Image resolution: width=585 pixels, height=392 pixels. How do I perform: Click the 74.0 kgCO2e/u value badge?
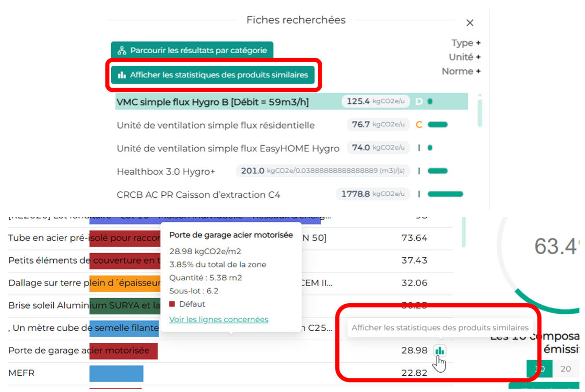[x=378, y=148]
